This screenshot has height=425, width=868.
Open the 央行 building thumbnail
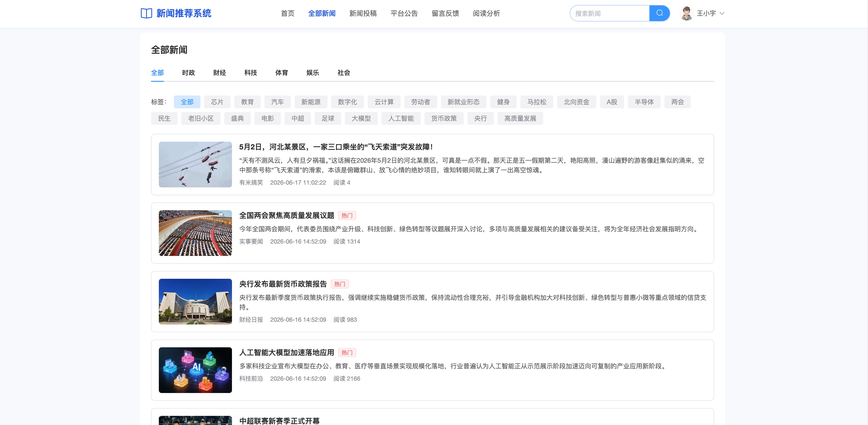[x=195, y=301]
